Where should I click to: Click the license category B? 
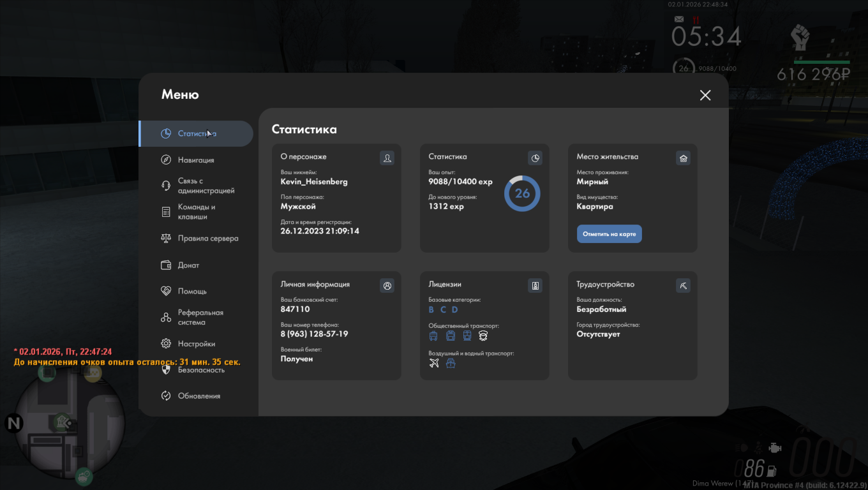431,309
